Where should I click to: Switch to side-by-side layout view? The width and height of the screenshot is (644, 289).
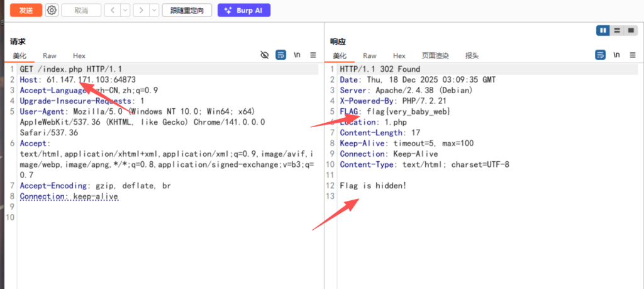tap(603, 30)
